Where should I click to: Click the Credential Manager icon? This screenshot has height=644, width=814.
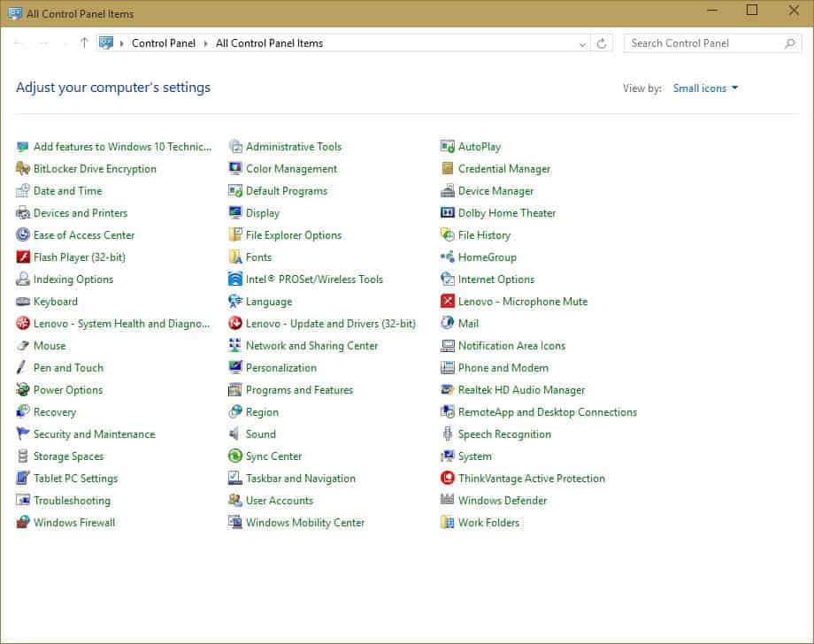(448, 169)
